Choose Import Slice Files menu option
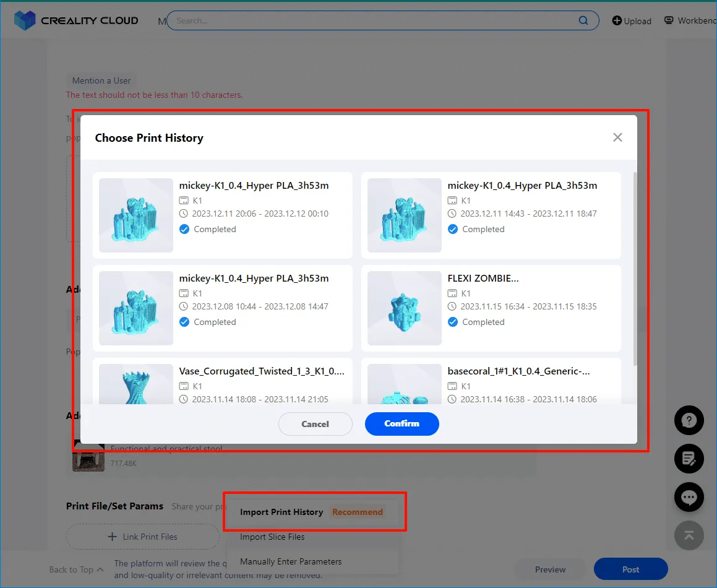Viewport: 717px width, 588px height. tap(272, 537)
